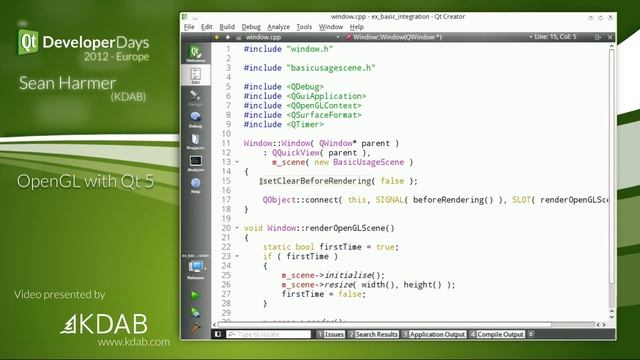Click "QGuiApplication" include on line 6
Image resolution: width=640 pixels, height=360 pixels.
pyautogui.click(x=326, y=96)
